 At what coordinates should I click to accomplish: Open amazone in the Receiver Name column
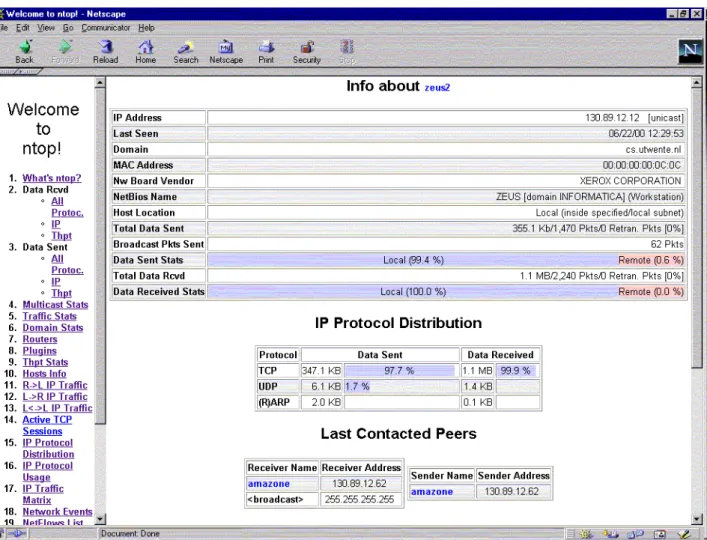point(269,484)
